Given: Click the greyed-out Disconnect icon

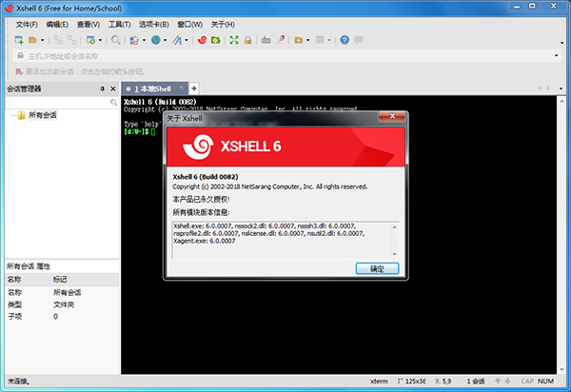Looking at the screenshot, I should point(72,40).
